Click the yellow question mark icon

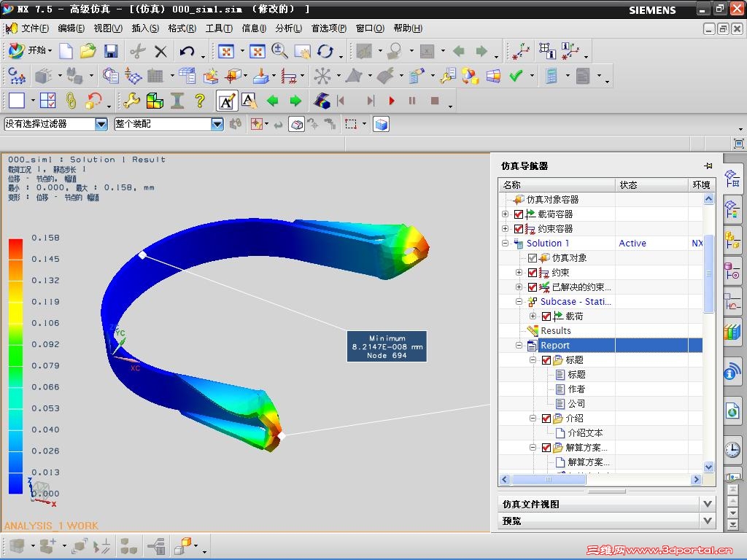[199, 101]
